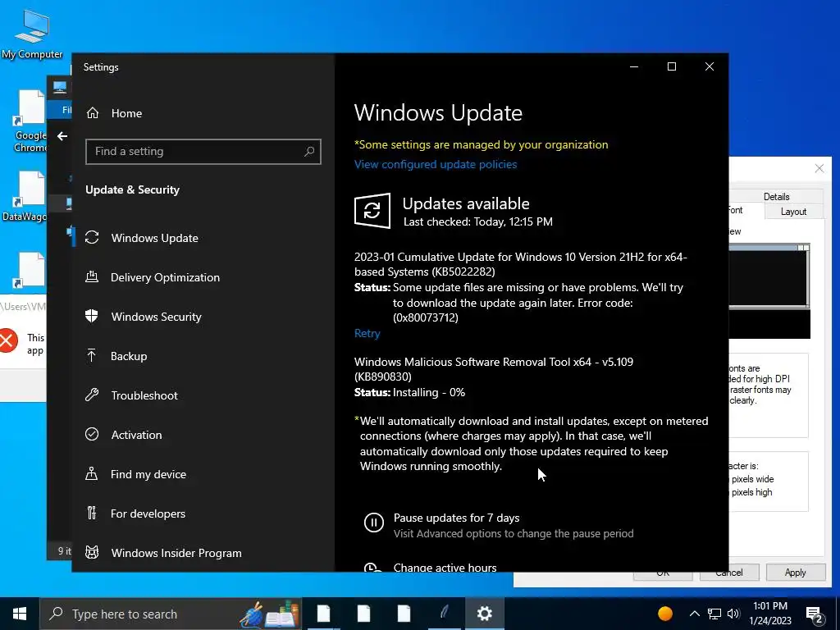Screen dimensions: 840x630
Task: Click the Update & Security heading
Action: coord(132,189)
